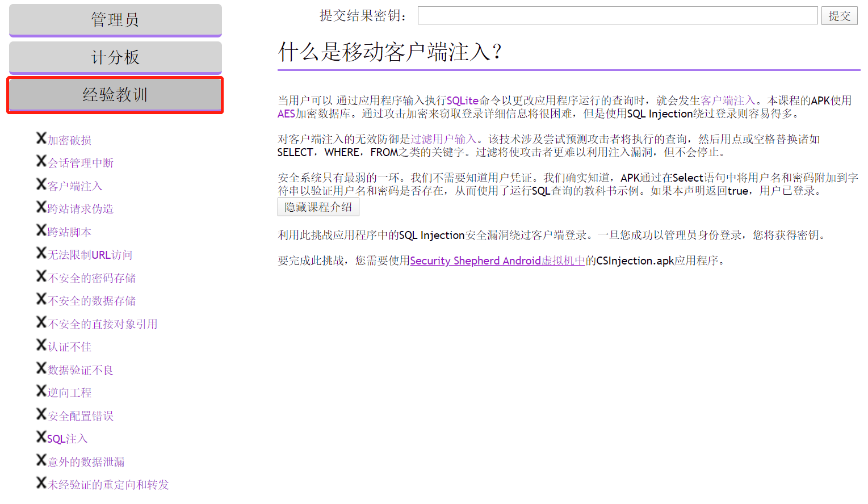Click the X icon beside 逆向工程
Screen dimensions: 868x504
pyautogui.click(x=41, y=390)
